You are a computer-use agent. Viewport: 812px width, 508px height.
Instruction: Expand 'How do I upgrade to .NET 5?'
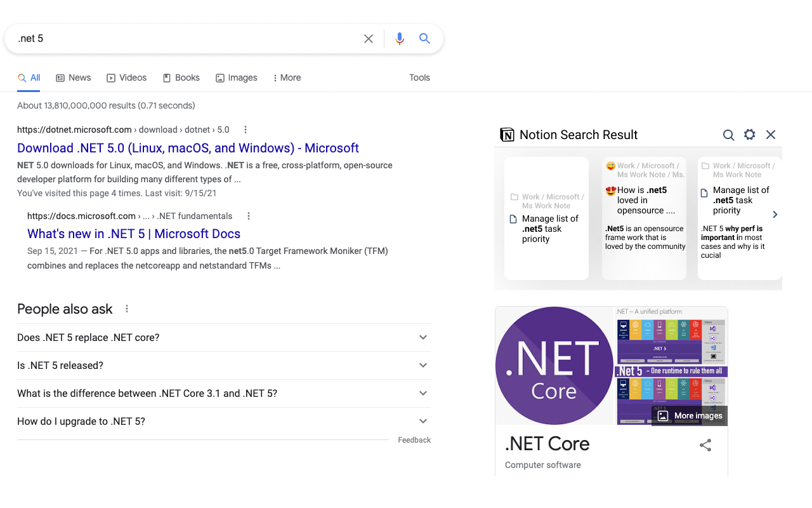click(224, 422)
